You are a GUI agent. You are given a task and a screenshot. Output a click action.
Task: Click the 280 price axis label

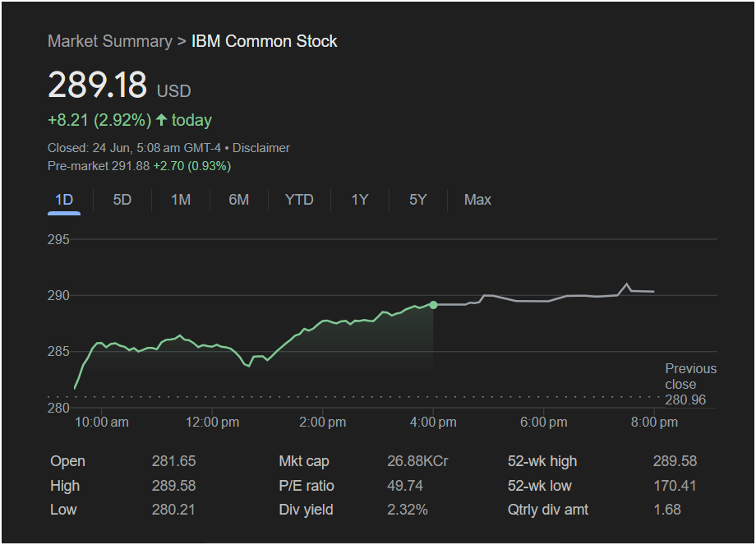click(x=58, y=408)
